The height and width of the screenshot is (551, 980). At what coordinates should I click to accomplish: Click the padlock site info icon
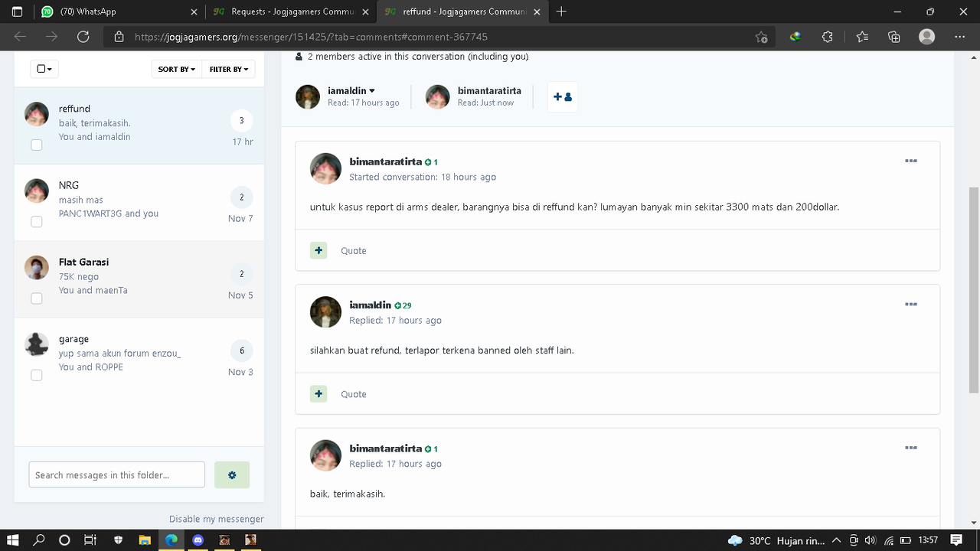tap(119, 37)
